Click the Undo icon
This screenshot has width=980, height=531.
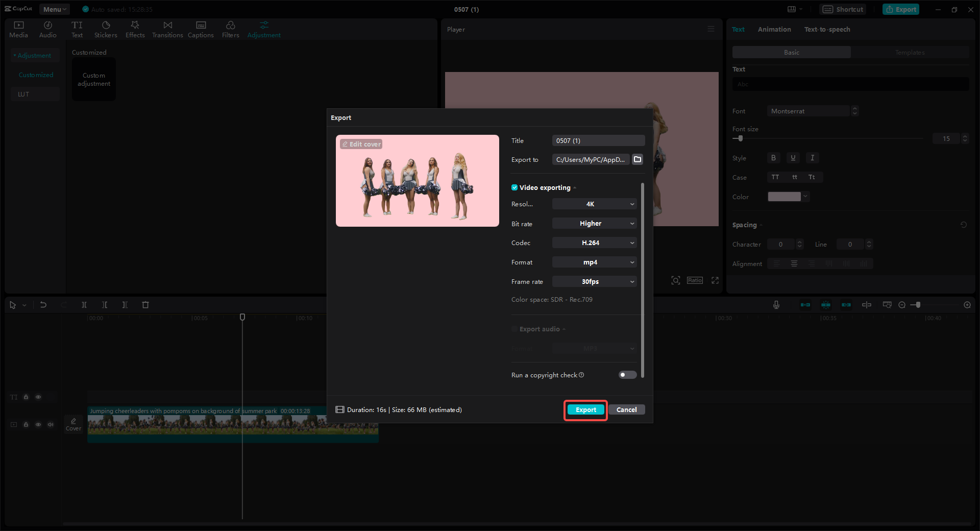tap(43, 305)
